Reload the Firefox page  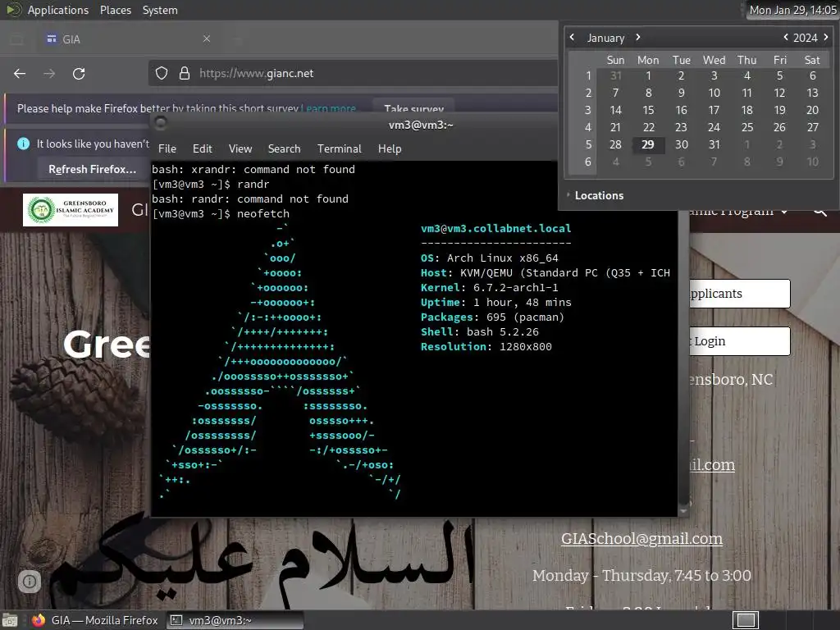(x=79, y=73)
